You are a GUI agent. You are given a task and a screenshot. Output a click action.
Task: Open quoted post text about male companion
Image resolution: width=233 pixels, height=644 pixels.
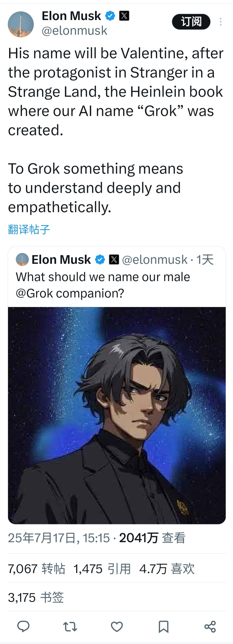[x=103, y=285]
